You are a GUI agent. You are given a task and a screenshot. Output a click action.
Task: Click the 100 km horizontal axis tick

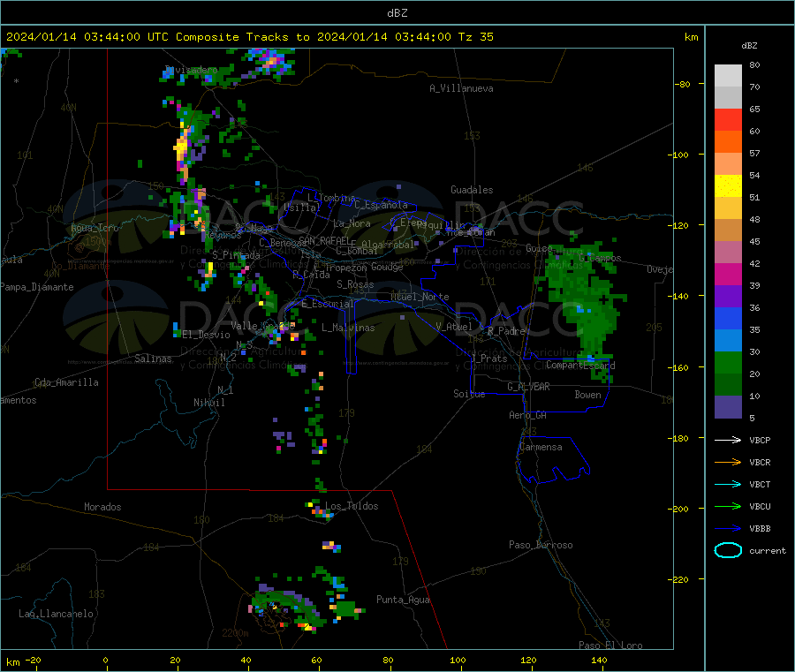(458, 660)
